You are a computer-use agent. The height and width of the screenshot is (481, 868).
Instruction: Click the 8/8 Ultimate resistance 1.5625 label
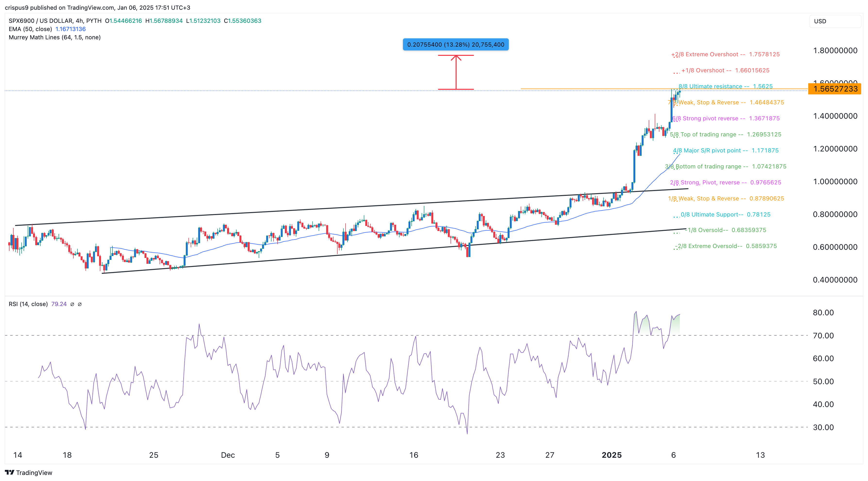coord(725,86)
